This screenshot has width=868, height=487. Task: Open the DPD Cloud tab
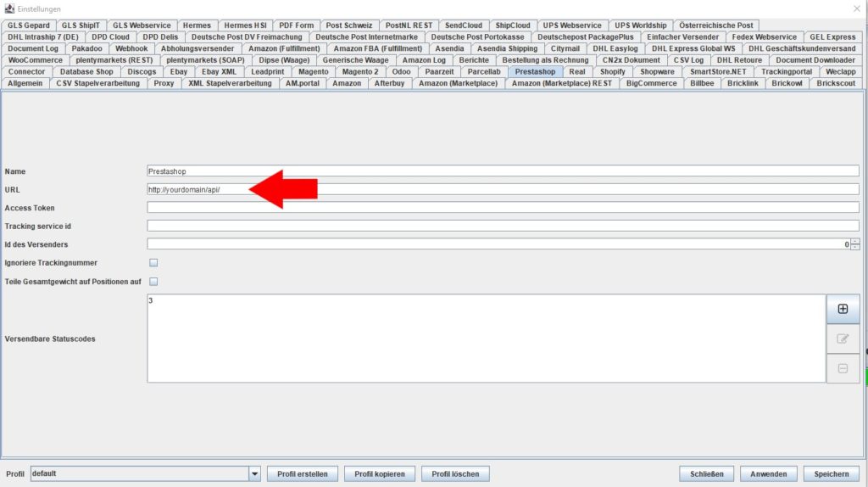(110, 36)
